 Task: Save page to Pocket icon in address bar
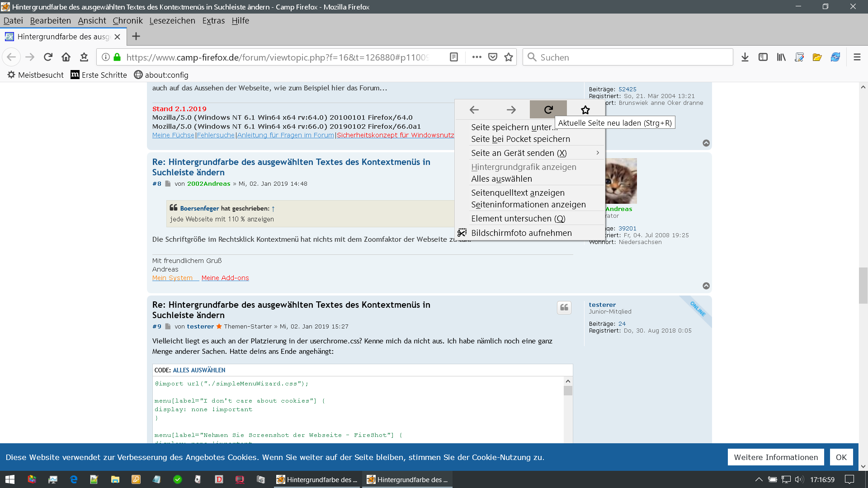(493, 57)
